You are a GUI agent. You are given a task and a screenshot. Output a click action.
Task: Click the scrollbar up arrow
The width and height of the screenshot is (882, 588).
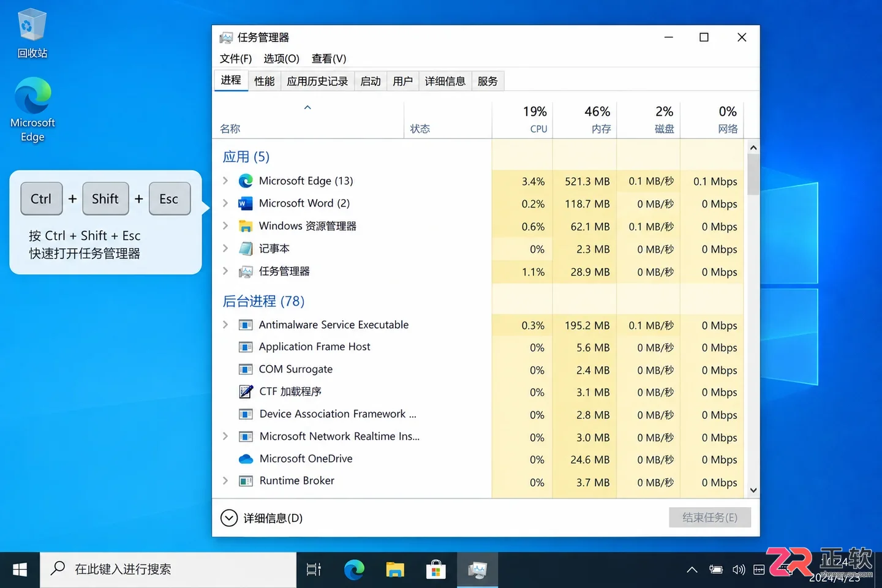click(753, 148)
